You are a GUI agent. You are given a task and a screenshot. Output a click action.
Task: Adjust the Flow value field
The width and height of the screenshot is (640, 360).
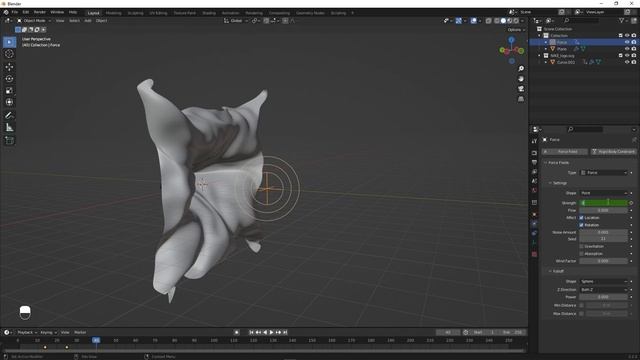[x=604, y=210]
